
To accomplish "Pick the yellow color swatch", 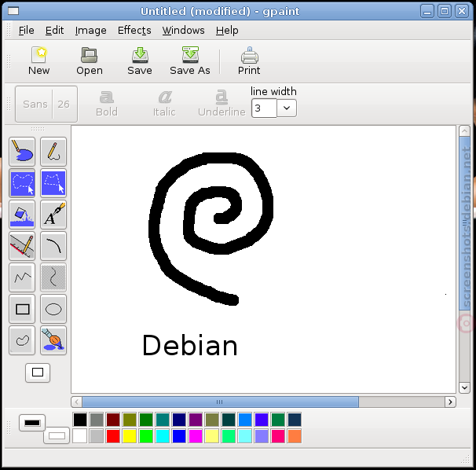I will pyautogui.click(x=130, y=436).
